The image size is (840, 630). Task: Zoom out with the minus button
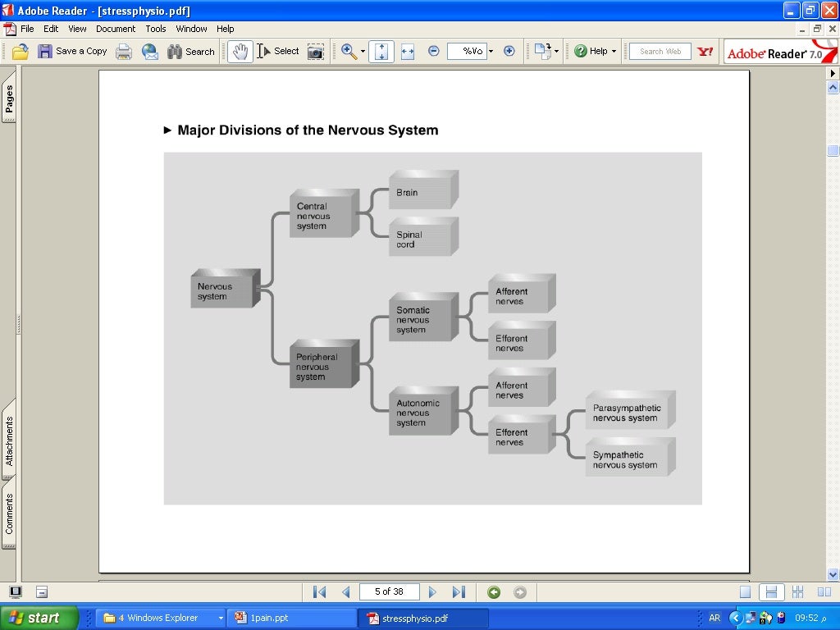(434, 52)
